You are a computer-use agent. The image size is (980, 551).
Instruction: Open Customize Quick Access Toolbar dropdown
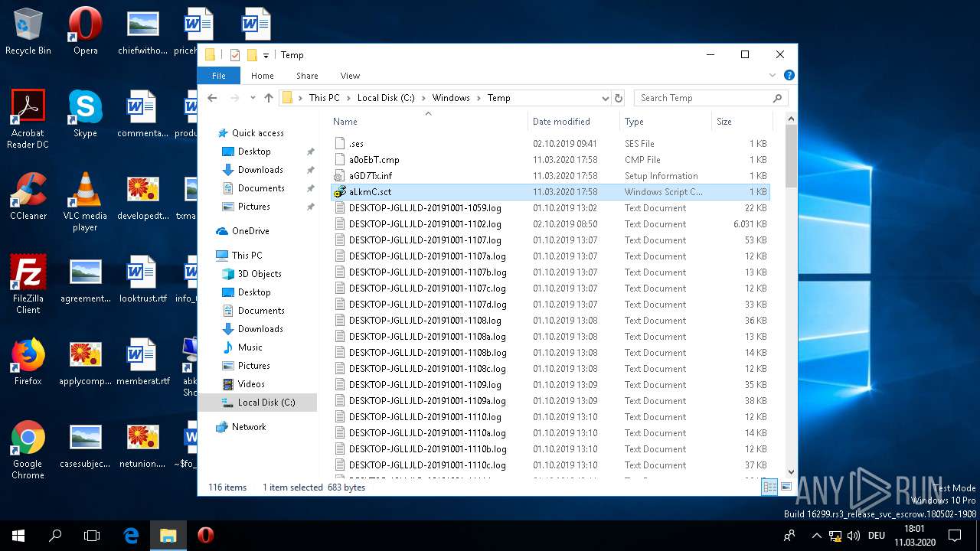[x=266, y=55]
